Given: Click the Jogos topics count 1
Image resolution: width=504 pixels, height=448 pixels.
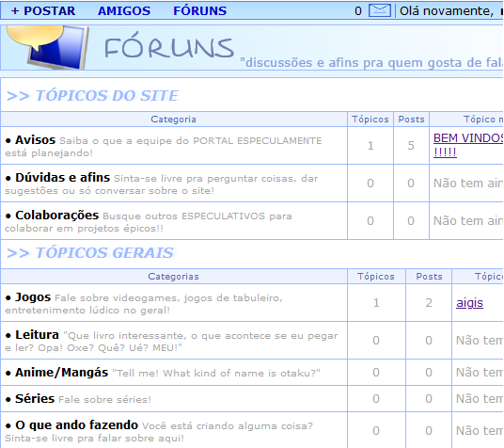Looking at the screenshot, I should 376,303.
